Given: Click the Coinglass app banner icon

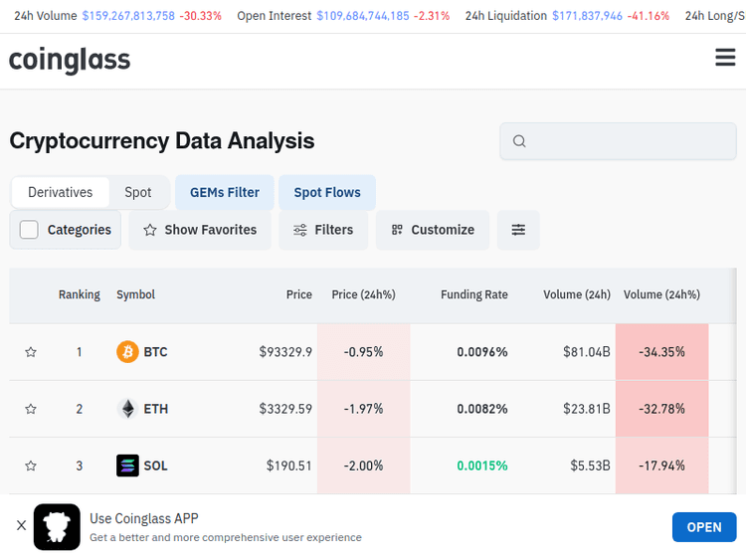Looking at the screenshot, I should (57, 527).
